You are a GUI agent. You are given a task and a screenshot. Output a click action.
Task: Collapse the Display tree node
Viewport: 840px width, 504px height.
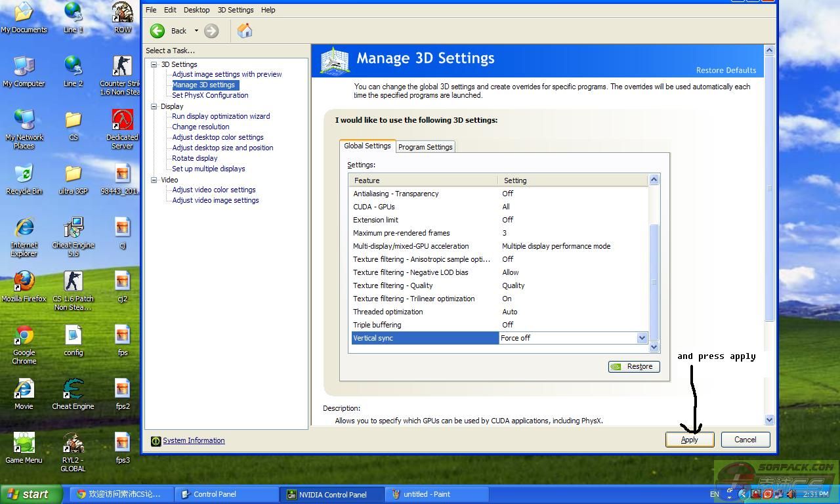pos(154,106)
